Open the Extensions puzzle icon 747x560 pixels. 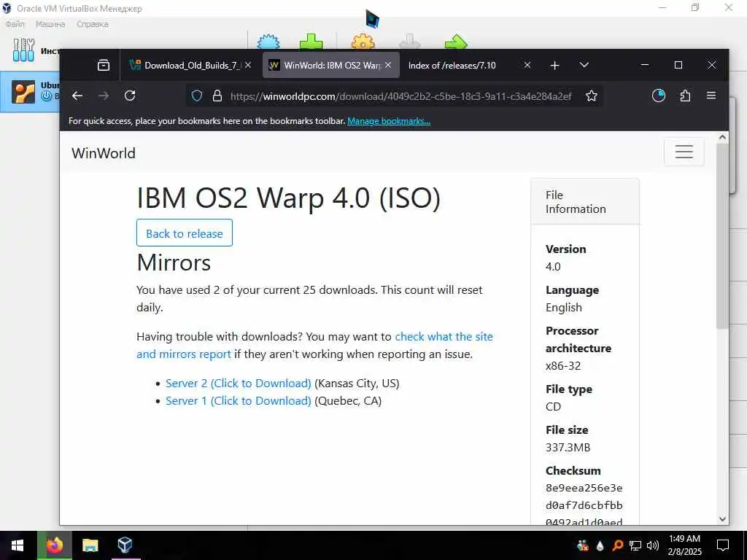(x=685, y=96)
